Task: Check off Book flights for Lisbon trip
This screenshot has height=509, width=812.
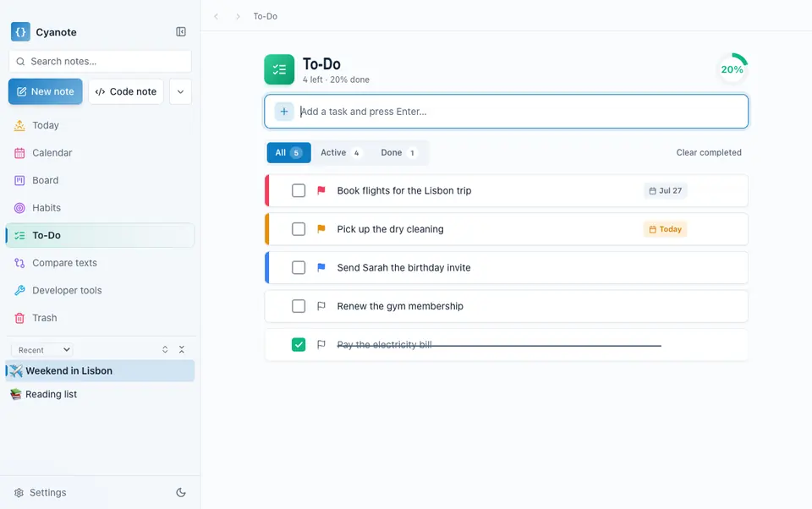Action: pyautogui.click(x=299, y=190)
